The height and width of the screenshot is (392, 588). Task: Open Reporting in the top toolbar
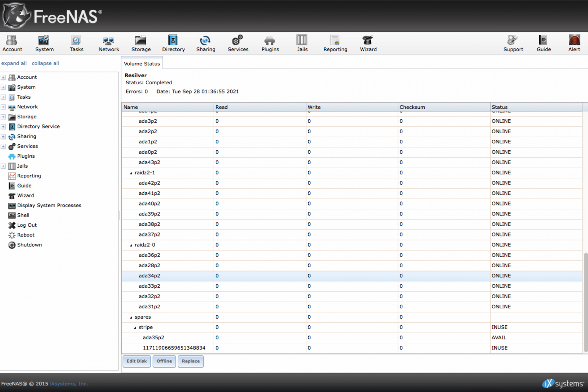[x=335, y=43]
